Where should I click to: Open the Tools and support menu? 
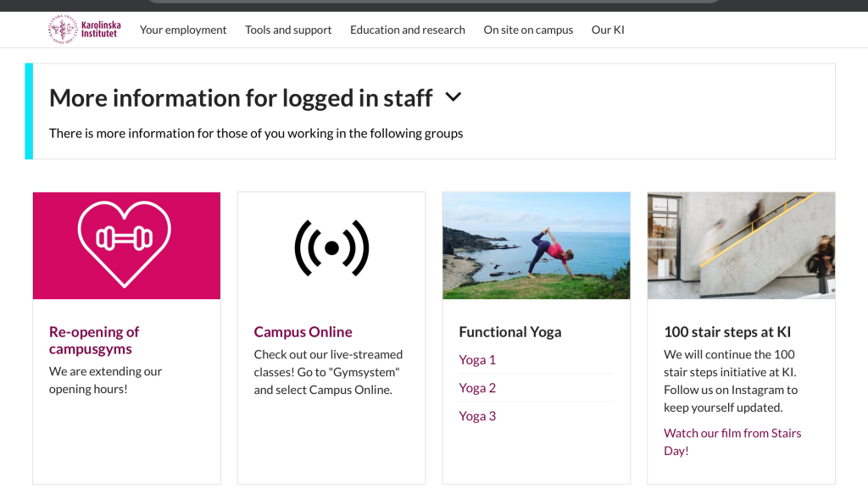coord(288,30)
